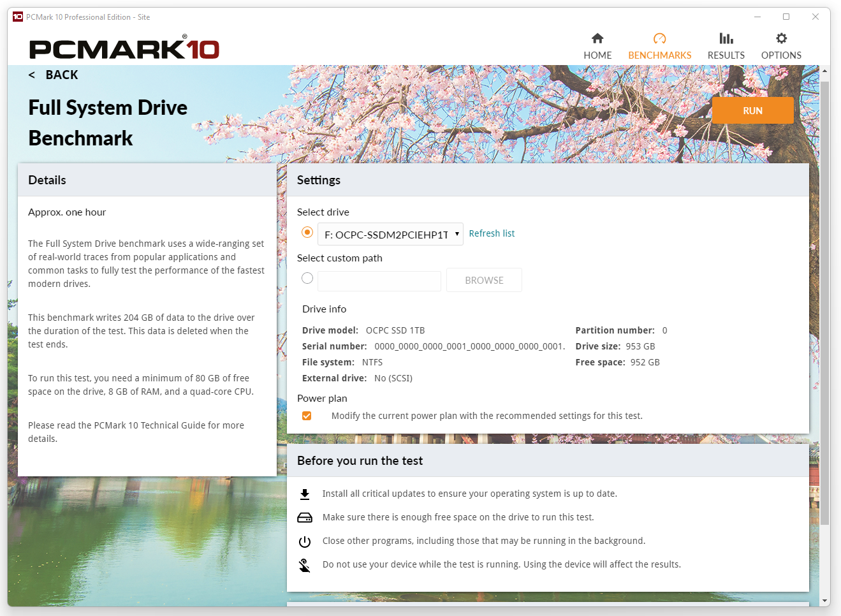841x616 pixels.
Task: Click the Refresh list link
Action: (x=492, y=233)
